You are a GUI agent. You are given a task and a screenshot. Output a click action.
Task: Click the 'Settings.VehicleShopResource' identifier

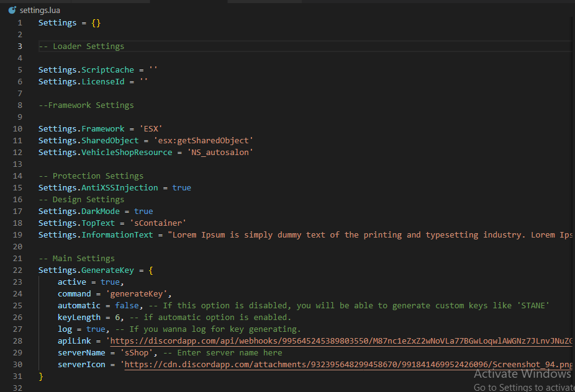click(x=105, y=152)
